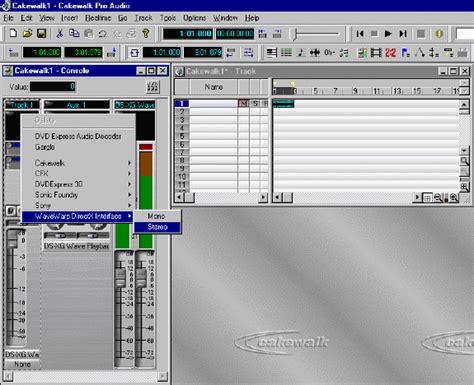
Task: Open the Options menu
Action: tap(194, 18)
